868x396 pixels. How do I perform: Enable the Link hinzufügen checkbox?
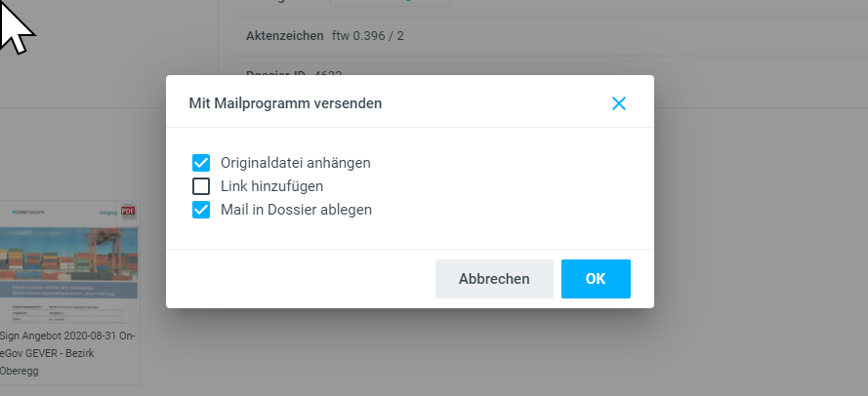[201, 186]
